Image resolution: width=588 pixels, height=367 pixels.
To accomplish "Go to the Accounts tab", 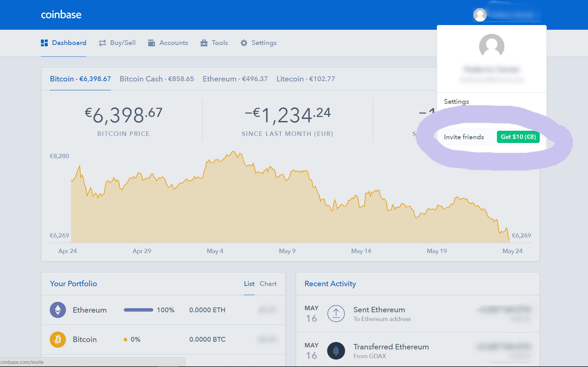I will [168, 43].
